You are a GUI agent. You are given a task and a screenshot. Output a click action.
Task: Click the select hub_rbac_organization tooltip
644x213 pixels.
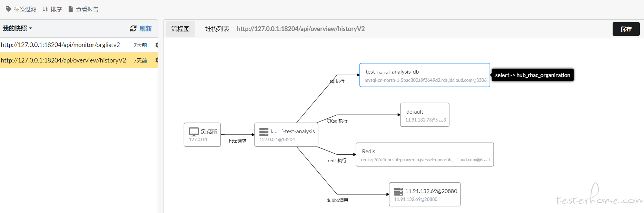pos(533,75)
